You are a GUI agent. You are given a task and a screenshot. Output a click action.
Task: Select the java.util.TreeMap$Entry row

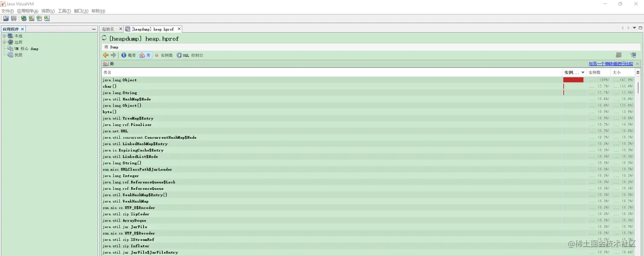coord(368,118)
